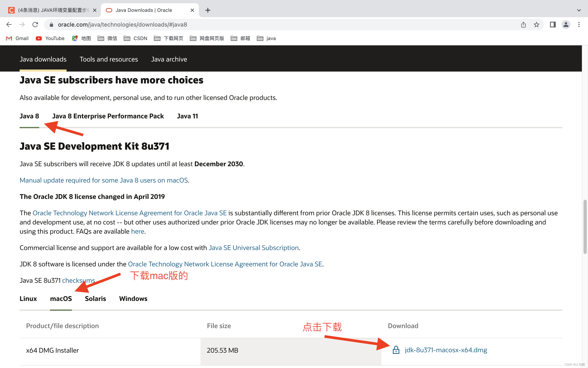Select the Windows platform tab
588x368 pixels.
pyautogui.click(x=133, y=299)
